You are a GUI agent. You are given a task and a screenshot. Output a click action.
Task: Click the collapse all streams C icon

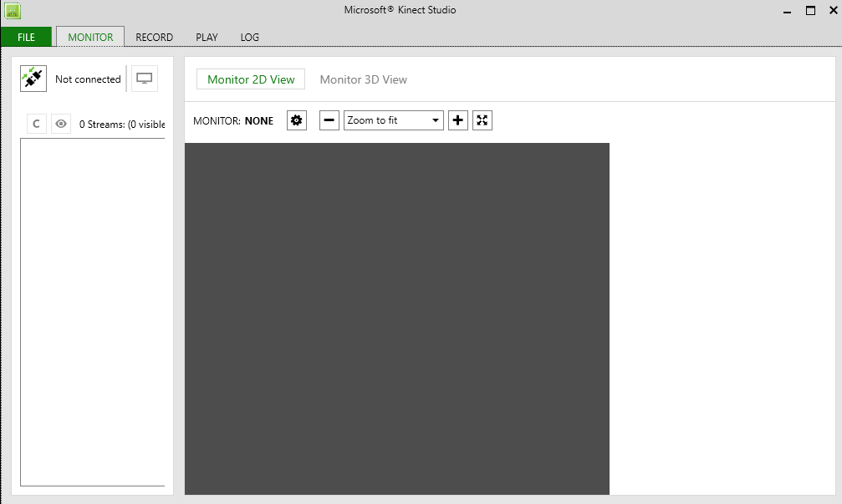[x=36, y=123]
